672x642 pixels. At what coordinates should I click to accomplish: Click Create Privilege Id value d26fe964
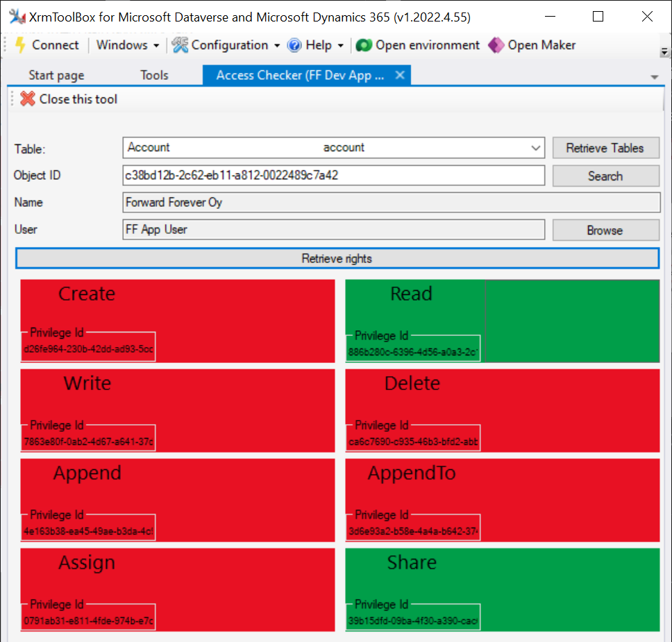[89, 349]
